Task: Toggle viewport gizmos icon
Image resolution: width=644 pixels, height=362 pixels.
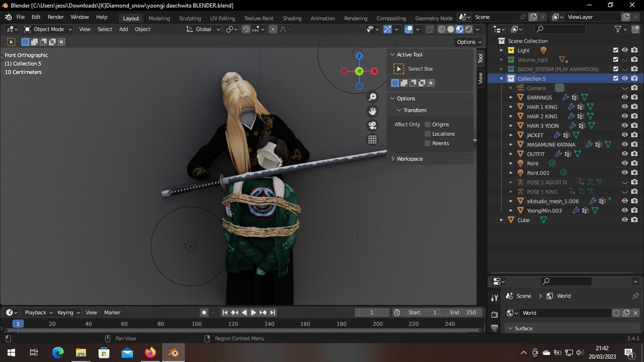Action: click(x=387, y=29)
